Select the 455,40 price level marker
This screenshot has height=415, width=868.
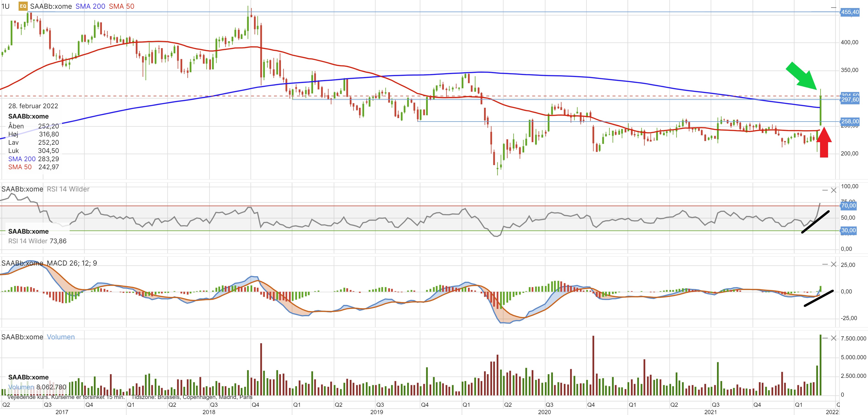coord(850,12)
